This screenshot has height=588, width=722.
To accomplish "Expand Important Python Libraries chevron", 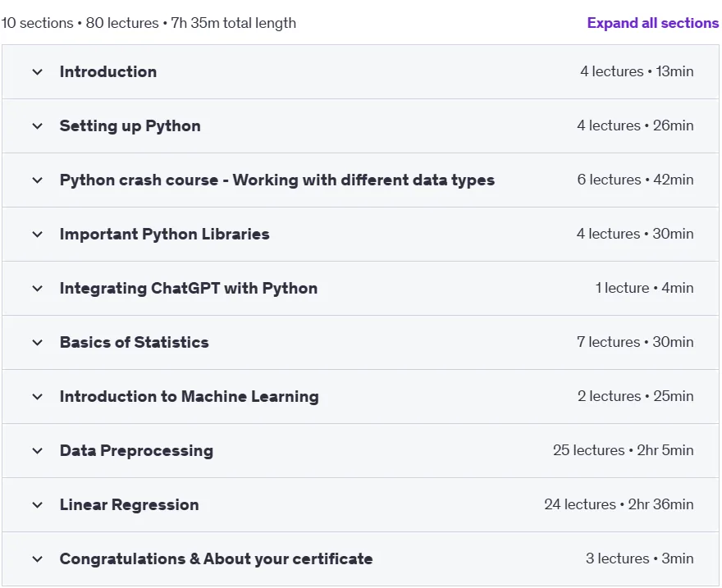I will coord(37,235).
